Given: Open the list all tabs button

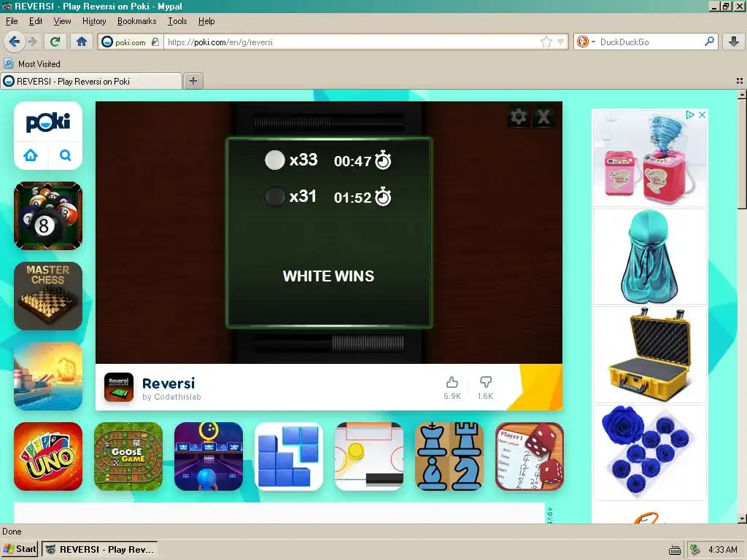Looking at the screenshot, I should pos(740,81).
